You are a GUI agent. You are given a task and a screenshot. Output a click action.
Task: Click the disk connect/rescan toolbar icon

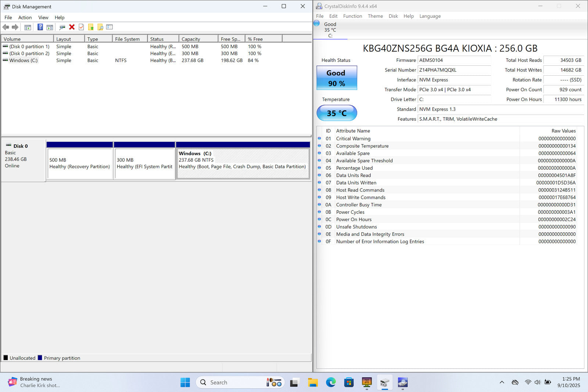(x=62, y=27)
